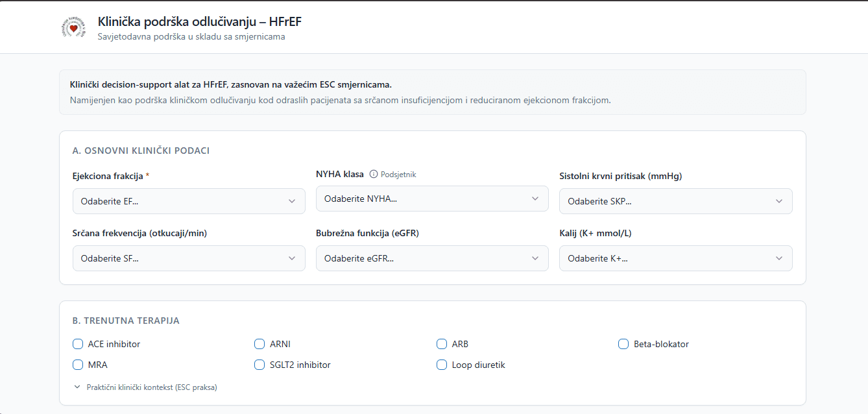This screenshot has height=414, width=868.
Task: Click the heart society logo in the header
Action: coord(73,27)
